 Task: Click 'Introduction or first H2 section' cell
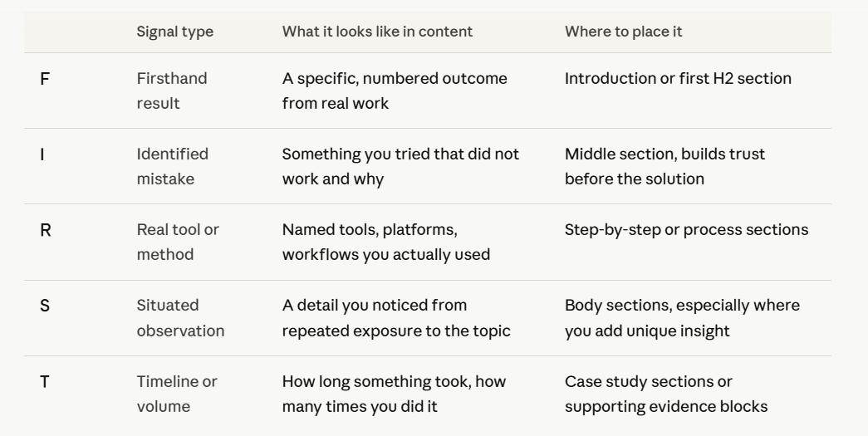[x=678, y=79]
